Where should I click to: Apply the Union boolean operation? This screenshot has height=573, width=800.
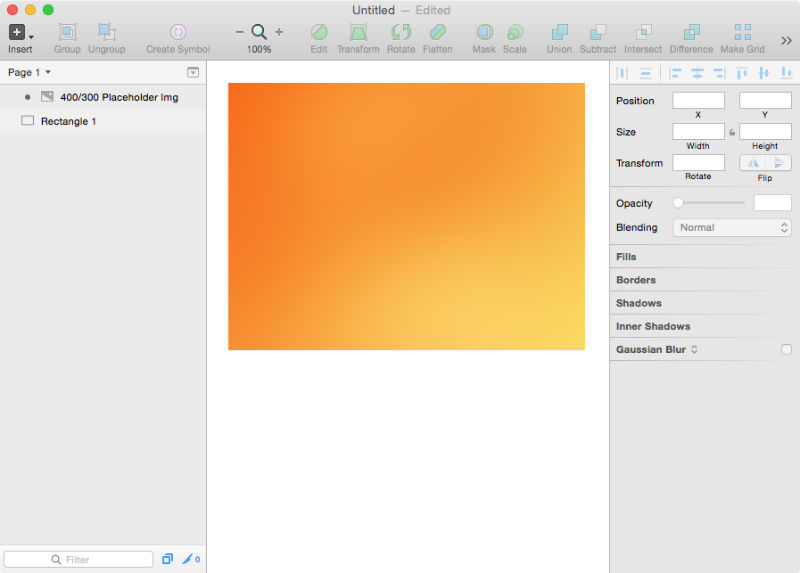[x=559, y=33]
